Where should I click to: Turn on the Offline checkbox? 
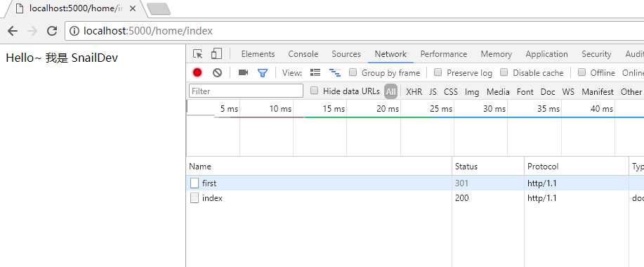click(581, 72)
